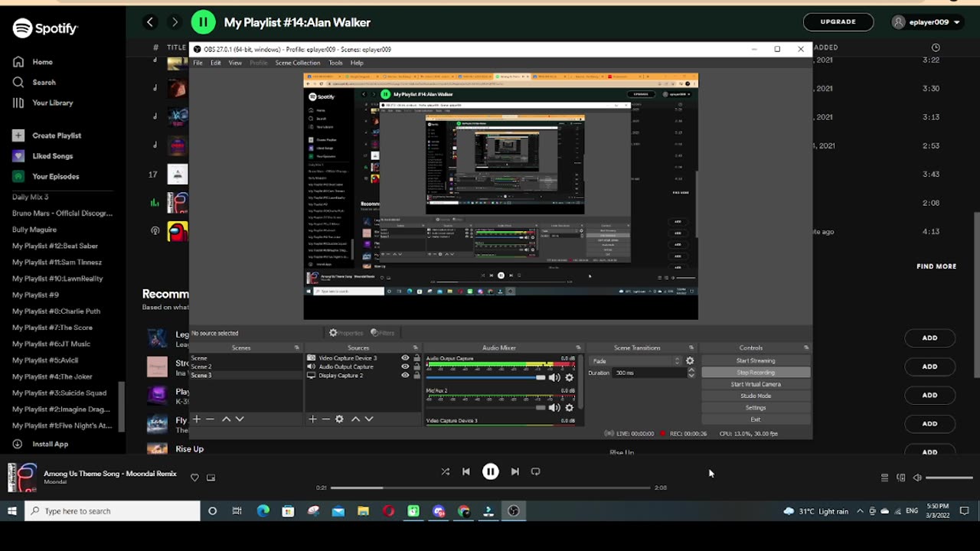The height and width of the screenshot is (551, 980).
Task: Move source down in Sources panel
Action: (x=369, y=419)
